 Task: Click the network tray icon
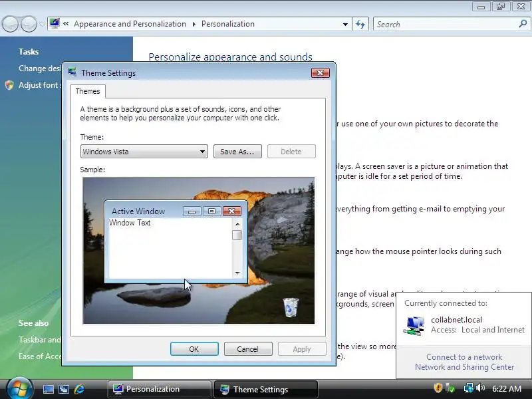click(469, 388)
